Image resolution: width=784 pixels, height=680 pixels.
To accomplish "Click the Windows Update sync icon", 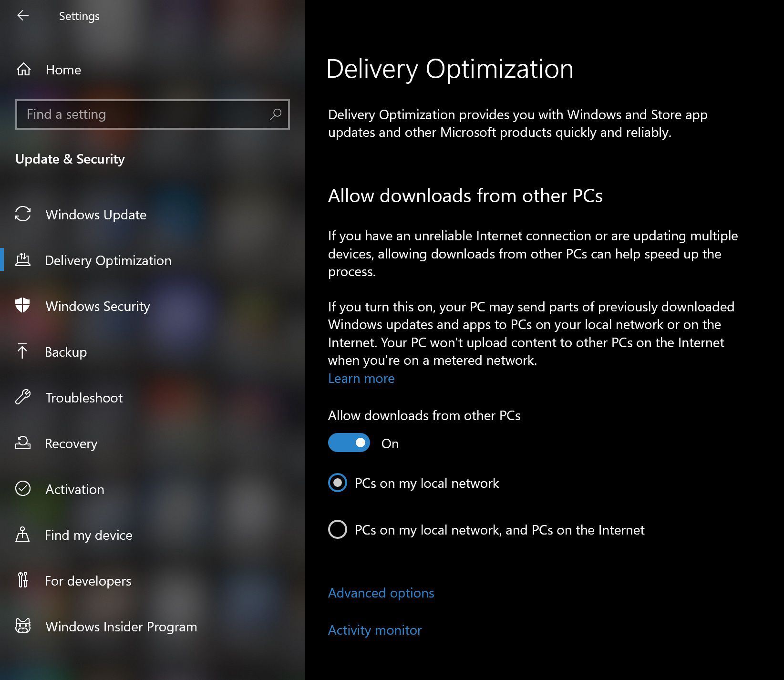I will [23, 214].
